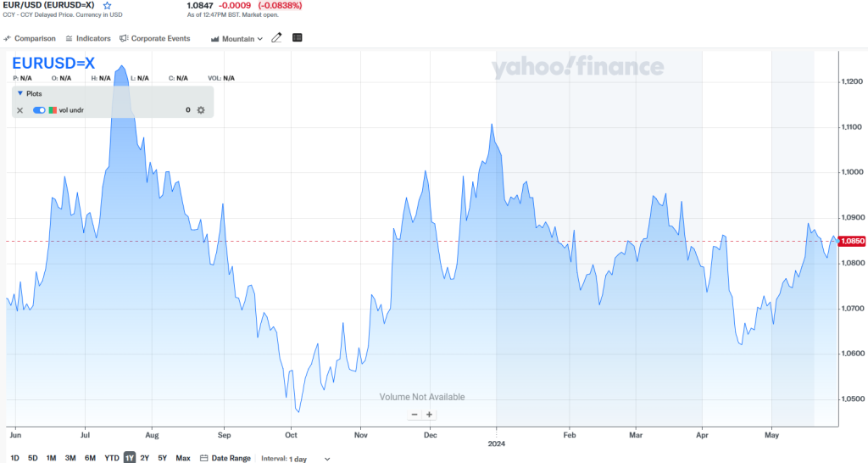Open vol undr plot settings gear
868x463 pixels.
click(201, 110)
